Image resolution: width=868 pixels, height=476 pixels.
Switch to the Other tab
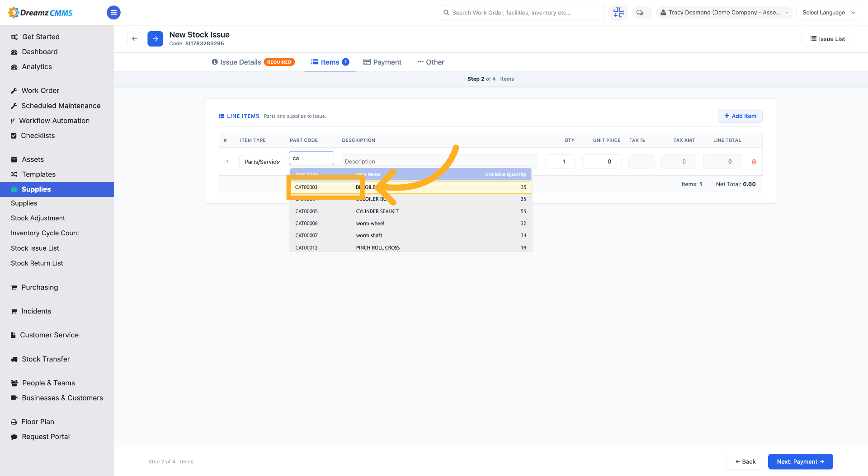click(x=431, y=62)
